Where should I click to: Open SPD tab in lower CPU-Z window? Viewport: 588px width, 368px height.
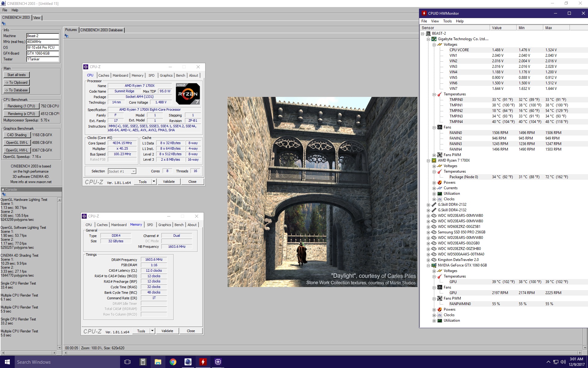tap(150, 225)
